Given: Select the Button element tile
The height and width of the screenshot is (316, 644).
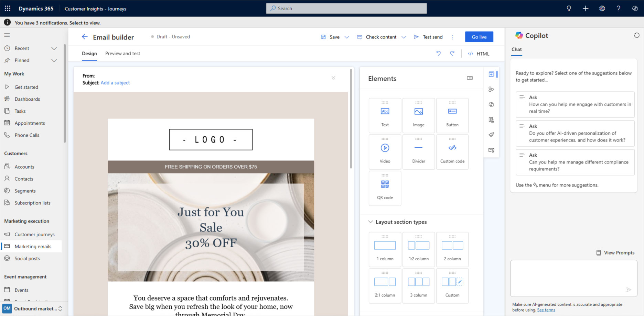Looking at the screenshot, I should pos(452,115).
